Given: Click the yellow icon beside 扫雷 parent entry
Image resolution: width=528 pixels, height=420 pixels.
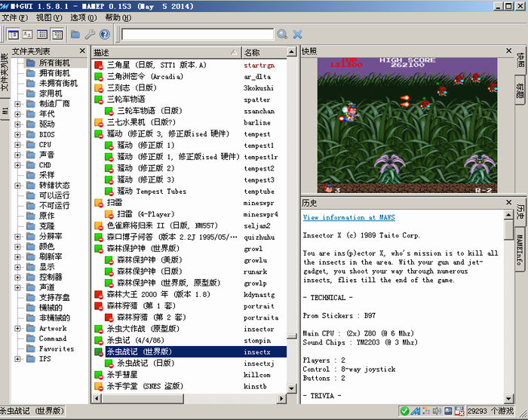Looking at the screenshot, I should (99, 203).
